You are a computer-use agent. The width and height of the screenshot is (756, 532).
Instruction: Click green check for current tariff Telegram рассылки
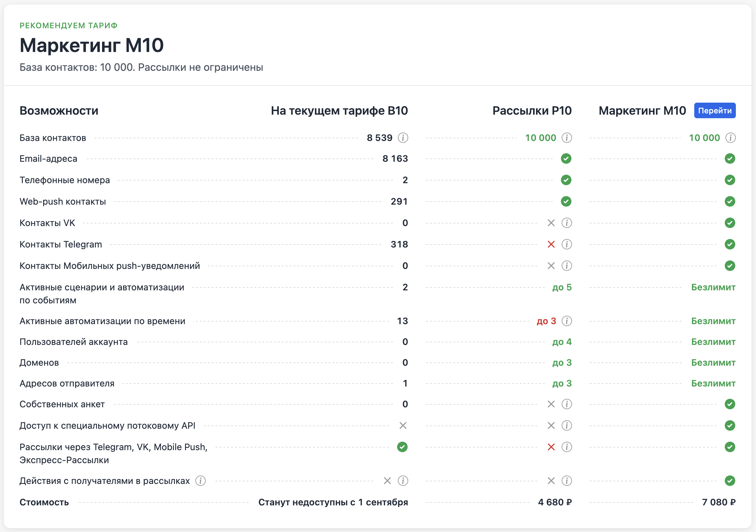click(x=402, y=447)
